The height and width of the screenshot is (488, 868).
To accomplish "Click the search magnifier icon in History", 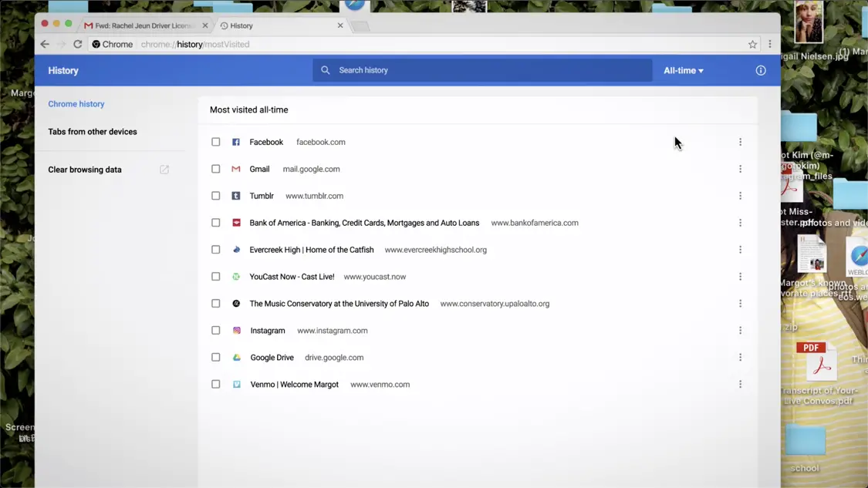I will pyautogui.click(x=326, y=70).
